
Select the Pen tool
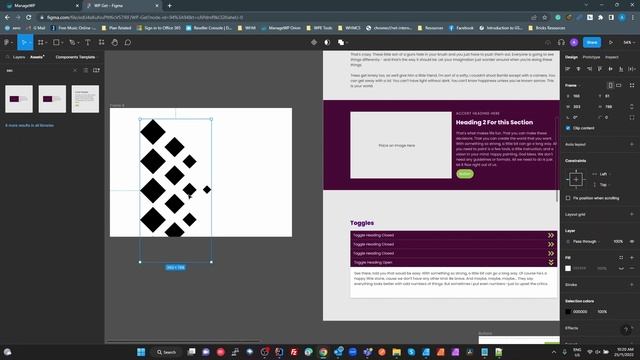(72, 42)
